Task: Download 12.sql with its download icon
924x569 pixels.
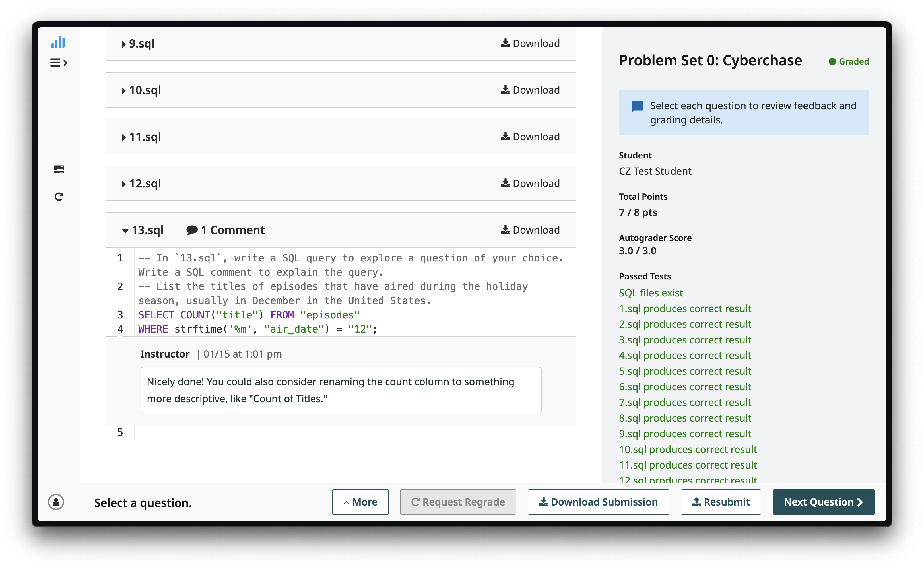Action: point(506,183)
